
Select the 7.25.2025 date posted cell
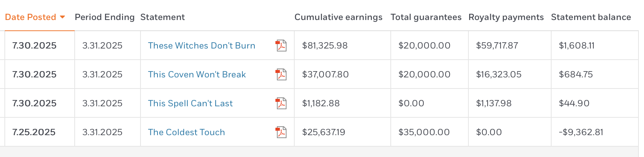[34, 132]
